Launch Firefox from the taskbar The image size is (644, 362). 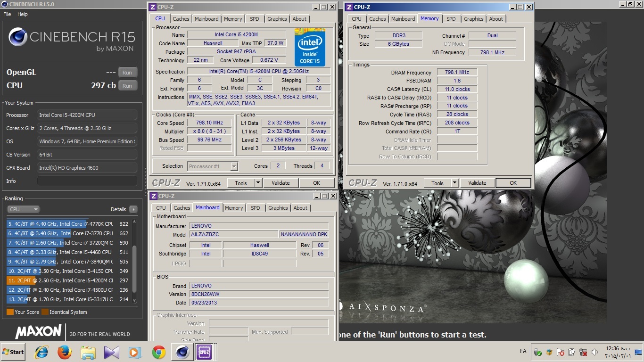(x=65, y=352)
